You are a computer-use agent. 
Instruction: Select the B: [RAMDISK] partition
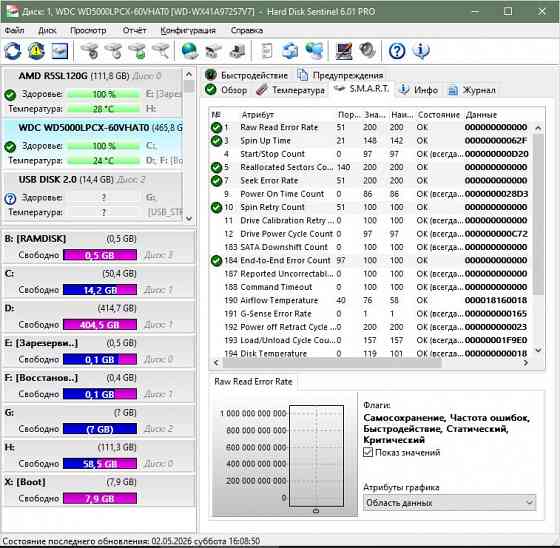[99, 247]
